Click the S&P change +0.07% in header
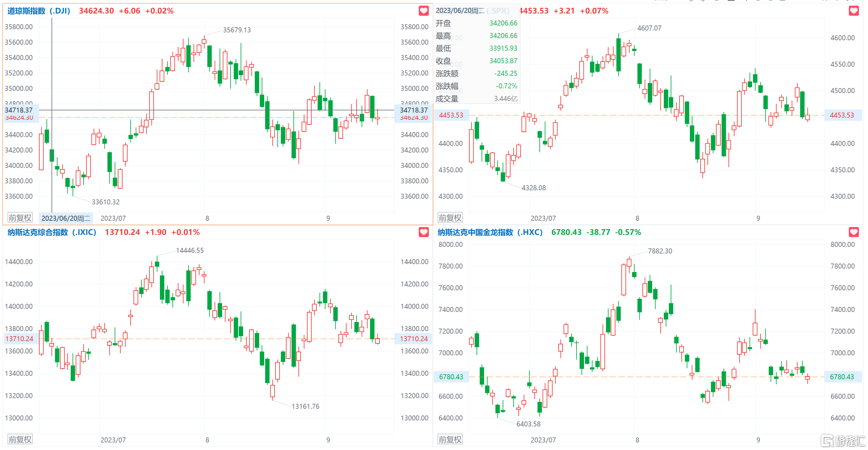The width and height of the screenshot is (868, 450). (x=594, y=11)
